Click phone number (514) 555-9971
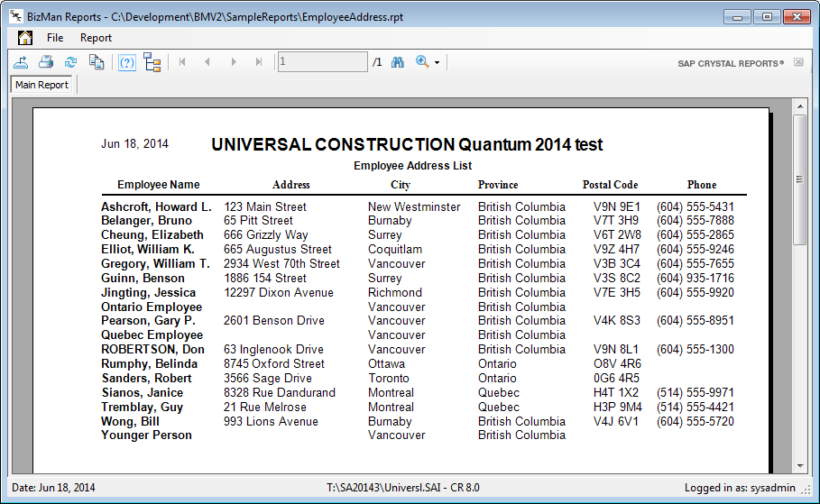The width and height of the screenshot is (820, 504). coord(696,392)
